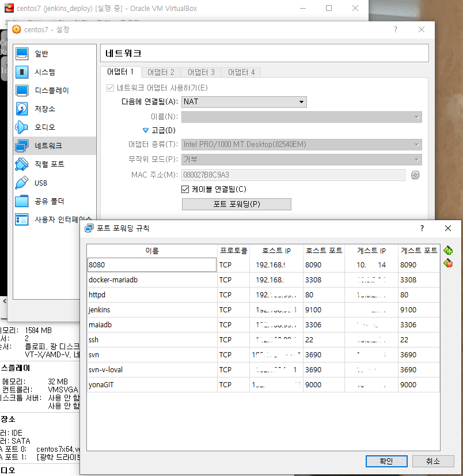Viewport: 463px width, 476px height.
Task: Select the ssh rule name
Action: (x=152, y=339)
